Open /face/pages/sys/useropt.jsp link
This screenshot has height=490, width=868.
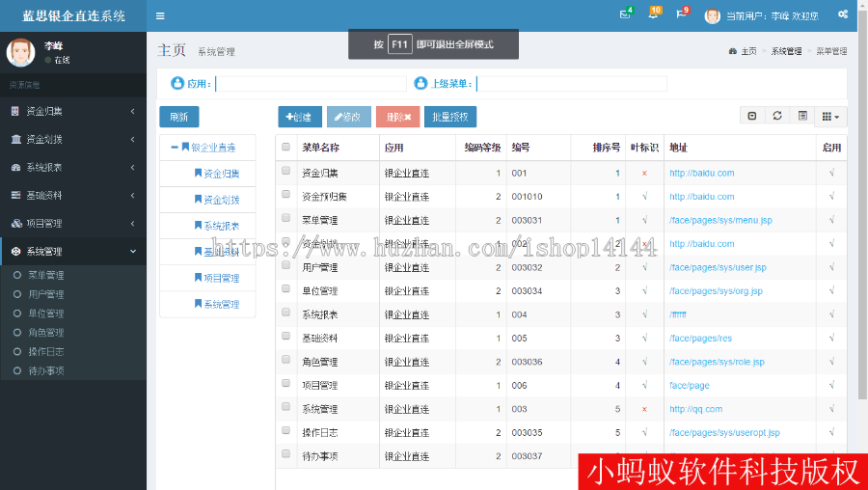coord(724,433)
